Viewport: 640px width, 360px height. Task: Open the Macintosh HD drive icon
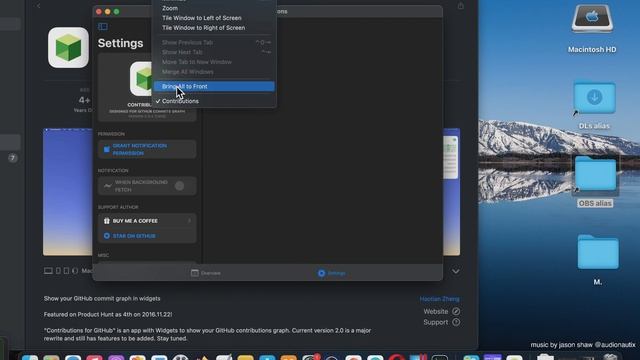pyautogui.click(x=592, y=19)
